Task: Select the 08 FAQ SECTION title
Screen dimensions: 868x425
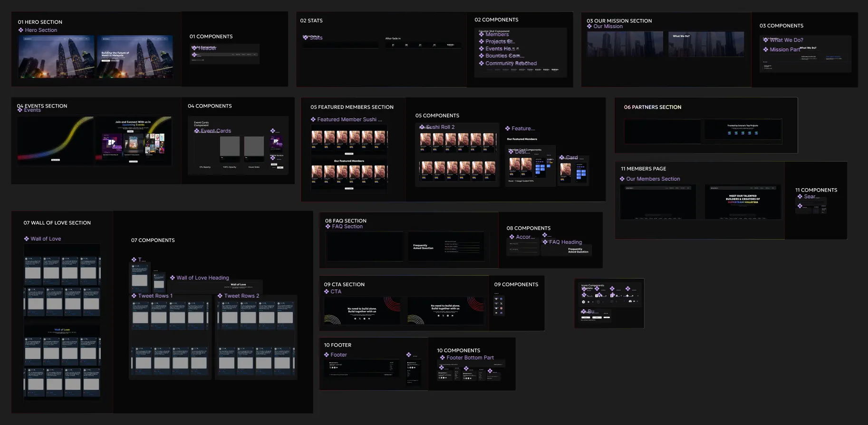Action: click(346, 221)
